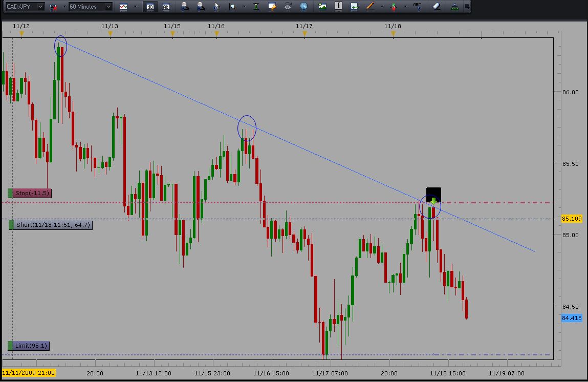The height and width of the screenshot is (382, 588).
Task: Toggle the A (ask) price display
Action: (165, 7)
